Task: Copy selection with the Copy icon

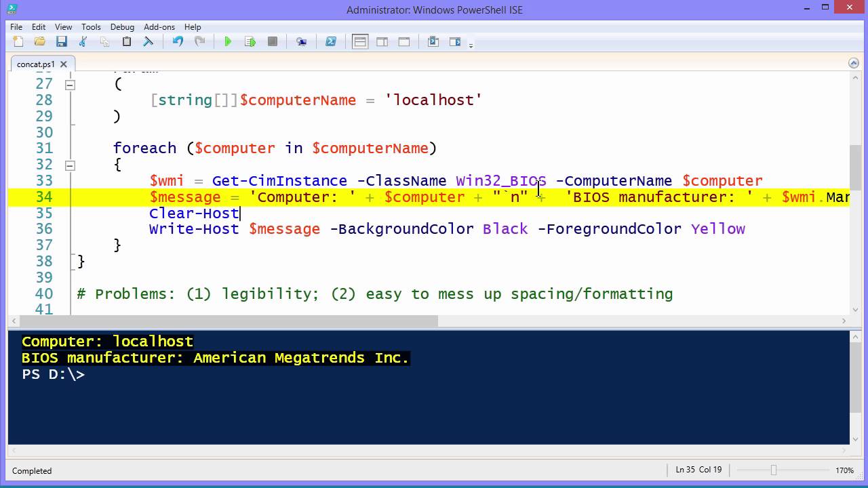Action: click(104, 42)
